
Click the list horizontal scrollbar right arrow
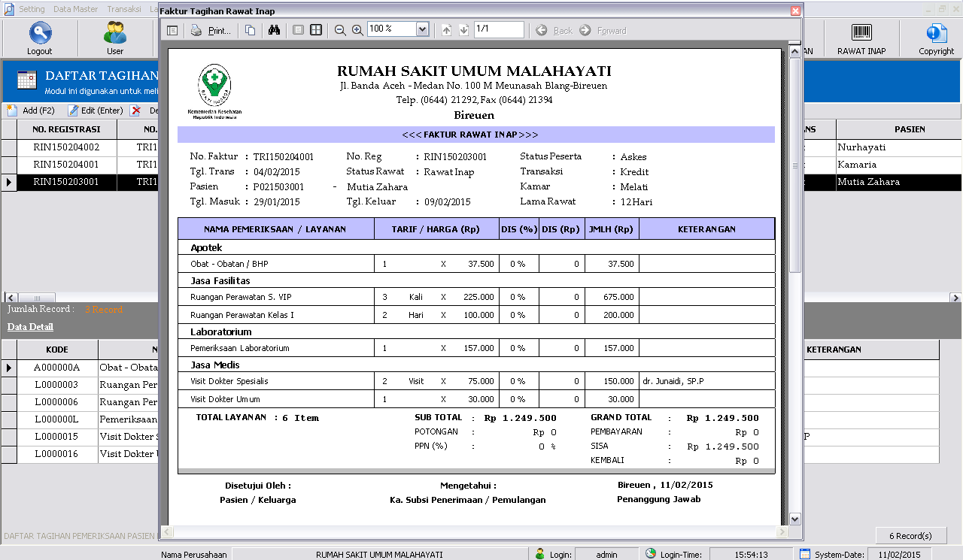[957, 298]
